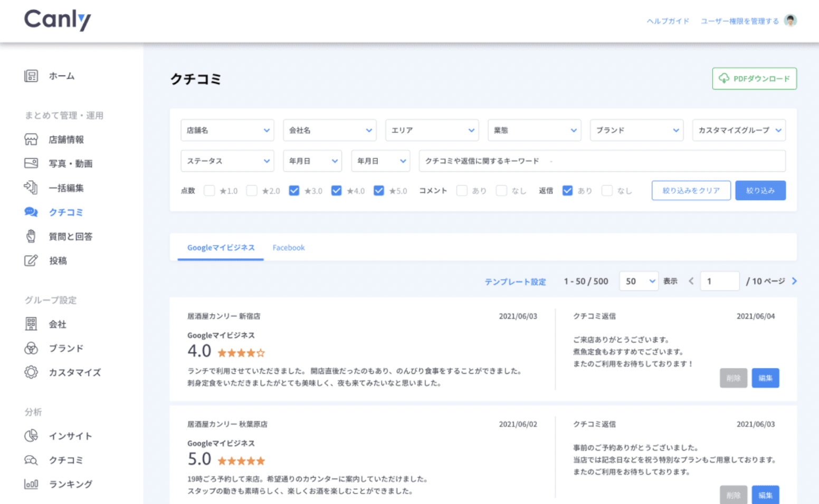Open the テンプレート設定 link

(515, 282)
